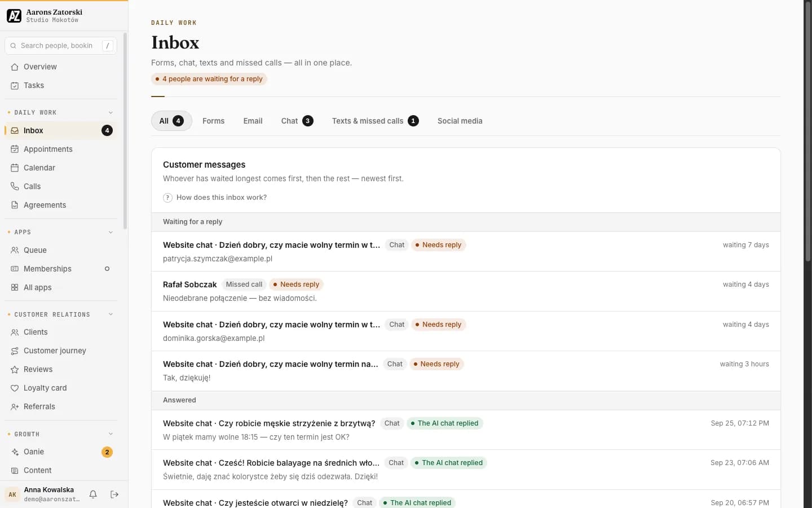Image resolution: width=812 pixels, height=508 pixels.
Task: Open the Customer journey sidebar link
Action: [x=61, y=351]
